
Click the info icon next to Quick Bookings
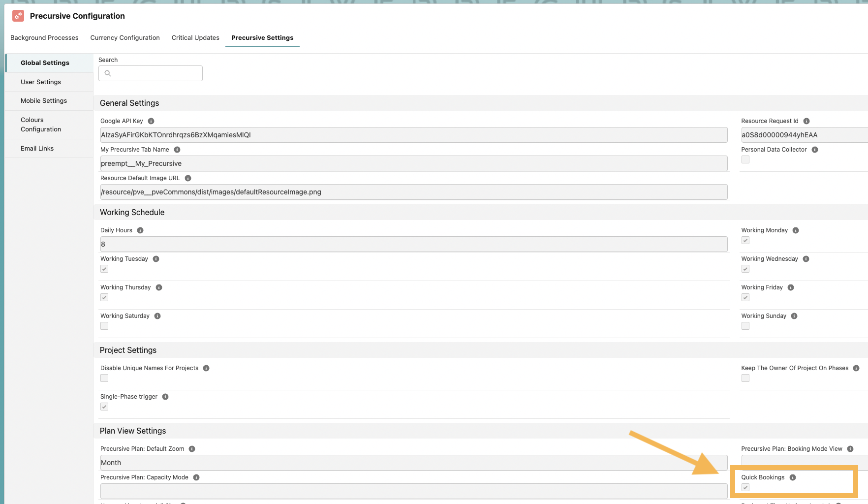click(x=793, y=477)
